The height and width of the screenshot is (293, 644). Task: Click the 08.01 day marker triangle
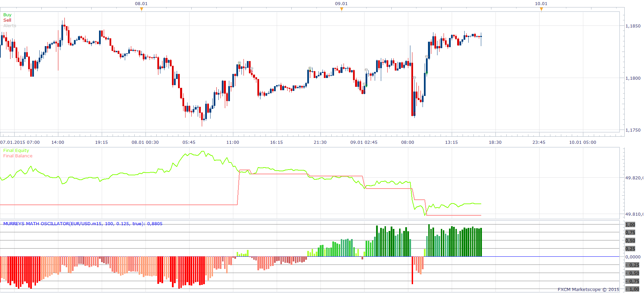click(141, 9)
